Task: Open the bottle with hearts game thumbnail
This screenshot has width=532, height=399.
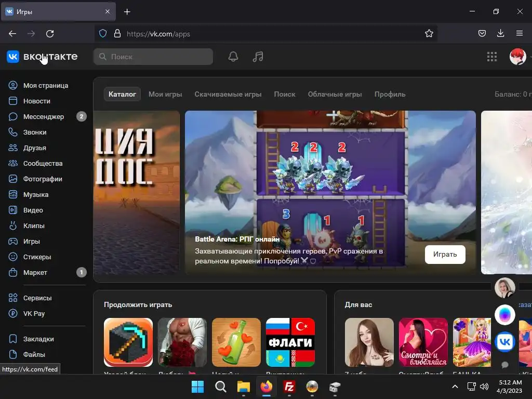Action: [x=236, y=342]
